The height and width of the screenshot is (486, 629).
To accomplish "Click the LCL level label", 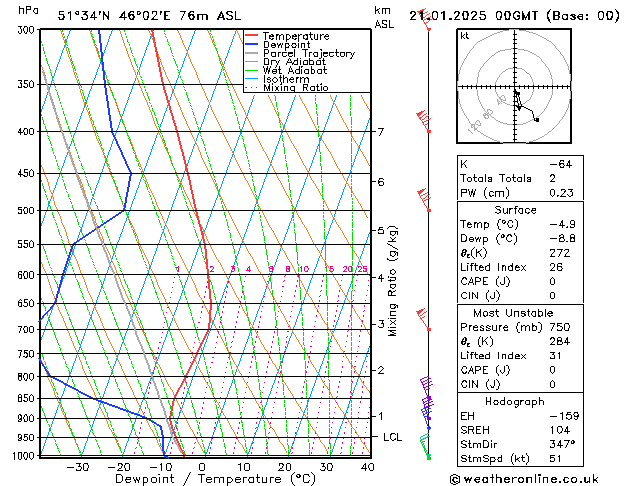I will pos(392,437).
